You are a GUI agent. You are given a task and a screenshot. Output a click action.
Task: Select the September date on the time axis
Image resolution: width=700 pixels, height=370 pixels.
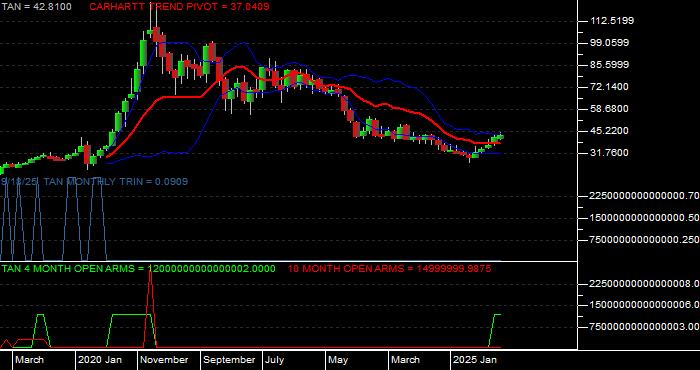(x=230, y=360)
